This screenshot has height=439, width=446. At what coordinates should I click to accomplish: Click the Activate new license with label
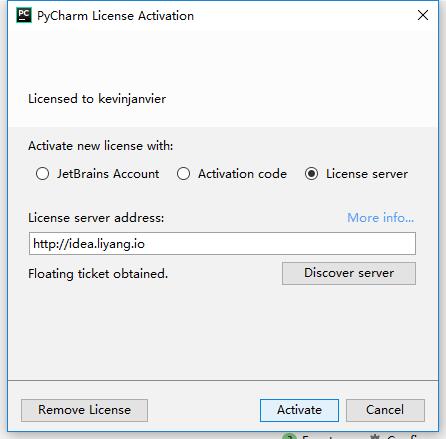101,146
